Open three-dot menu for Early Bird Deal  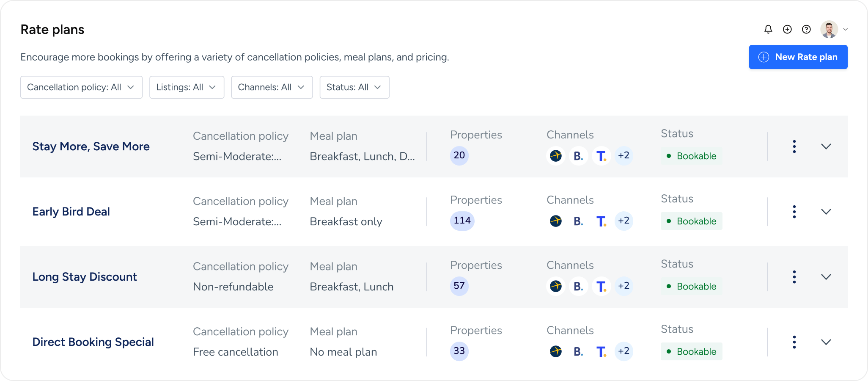tap(794, 212)
